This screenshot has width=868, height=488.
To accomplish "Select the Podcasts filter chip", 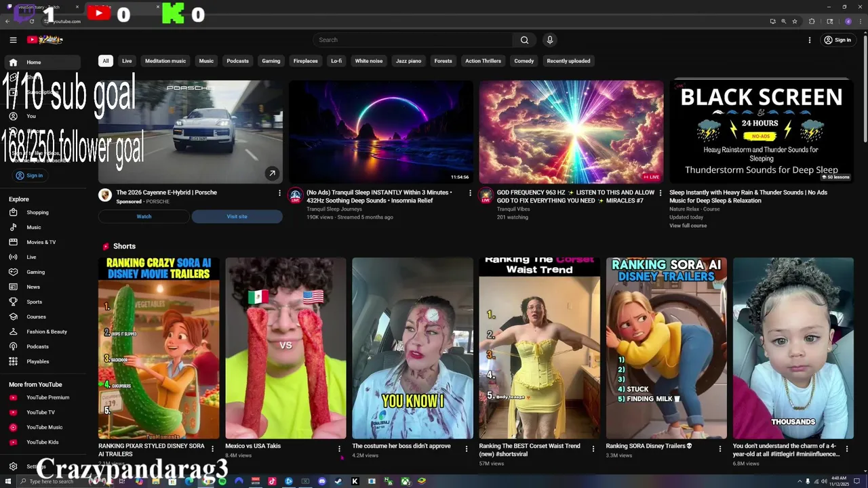I will 237,61.
